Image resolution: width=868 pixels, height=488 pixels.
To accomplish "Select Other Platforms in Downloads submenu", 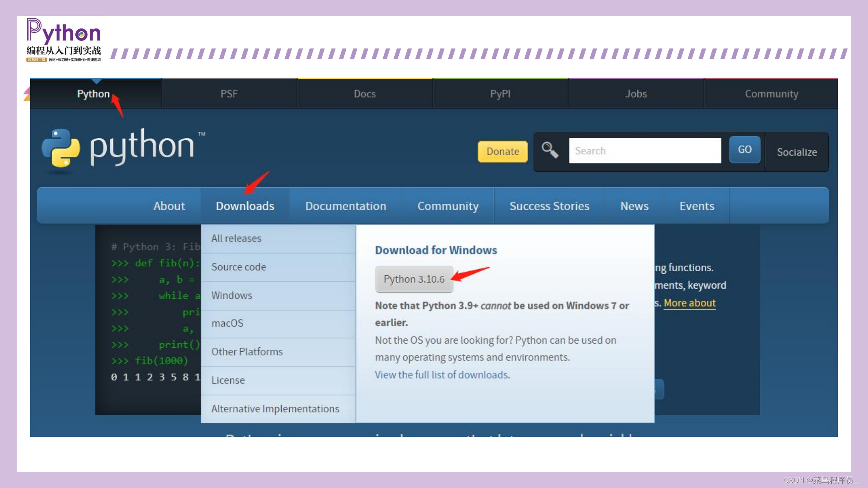I will pos(278,352).
